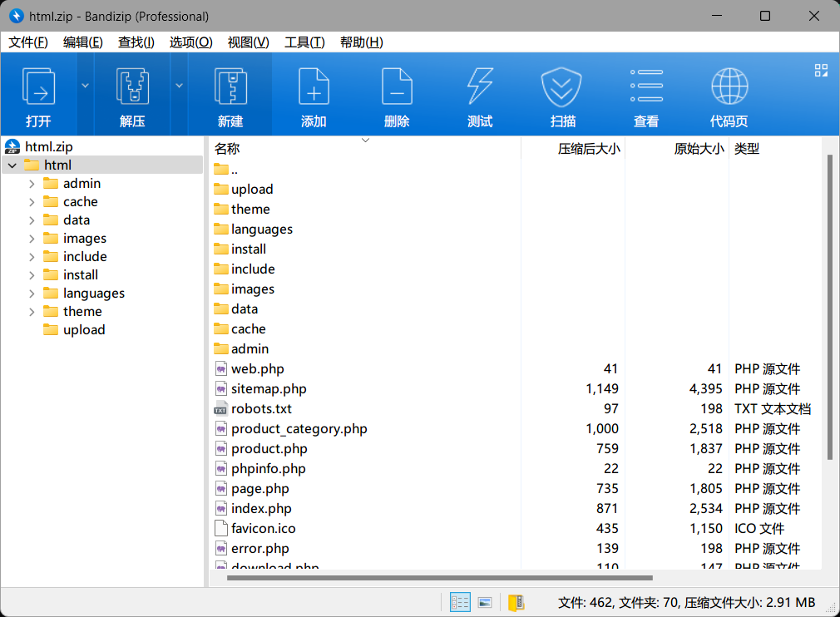The image size is (840, 617).
Task: Click the 添加 (Add) file icon
Action: coord(314,87)
